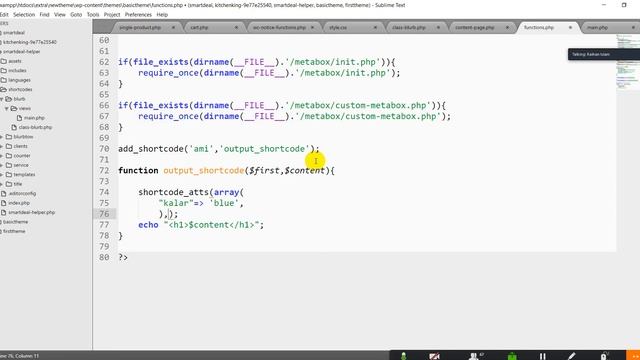640x360 pixels.
Task: Expand the blurblow folder arrow
Action: [2, 137]
